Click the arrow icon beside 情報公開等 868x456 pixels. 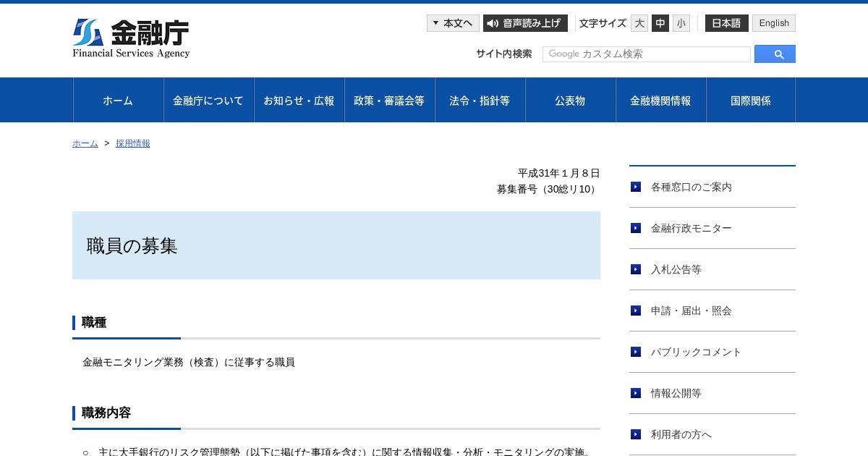[x=636, y=393]
